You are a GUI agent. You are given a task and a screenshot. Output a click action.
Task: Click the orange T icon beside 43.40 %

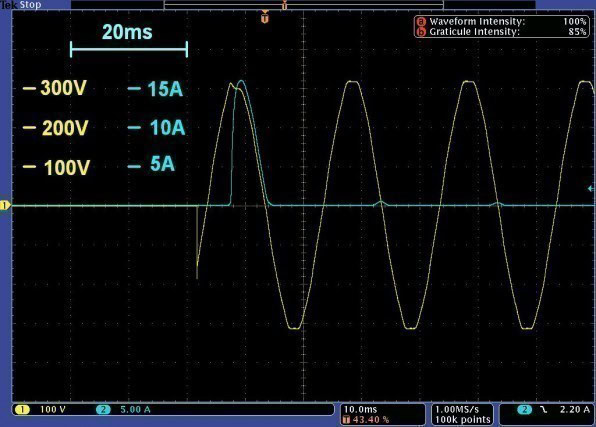[x=346, y=420]
